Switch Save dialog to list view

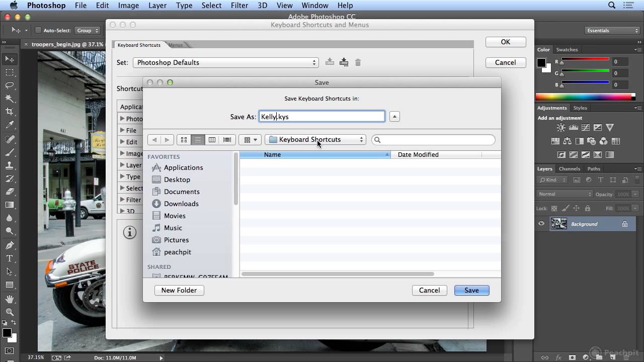[198, 140]
